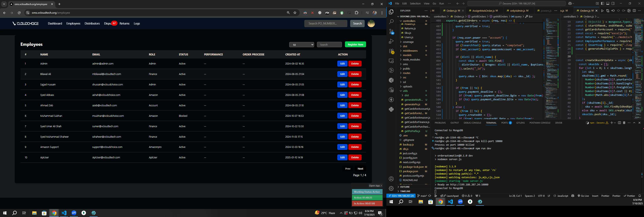Toggle Insert mode in the VS Code status bar

tap(595, 196)
